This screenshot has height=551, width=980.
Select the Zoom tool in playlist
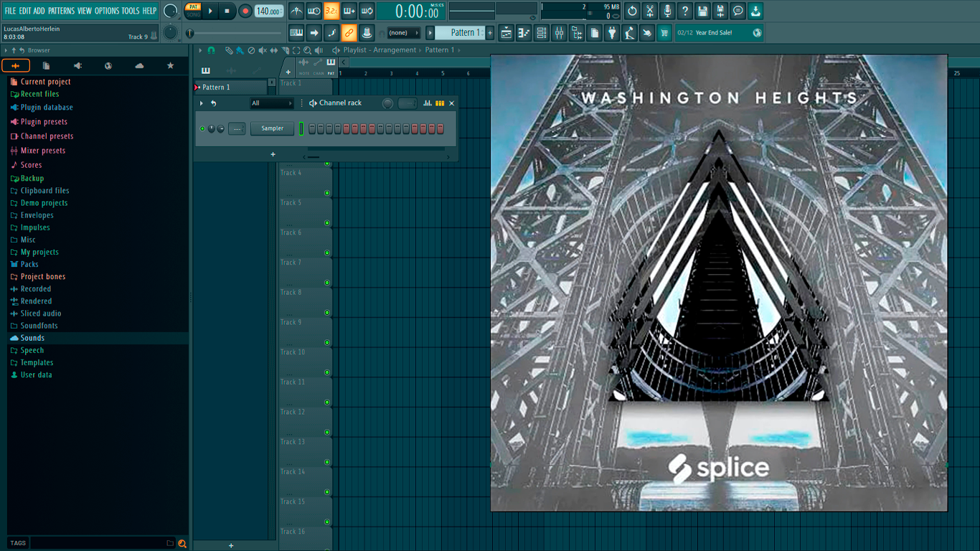[308, 50]
